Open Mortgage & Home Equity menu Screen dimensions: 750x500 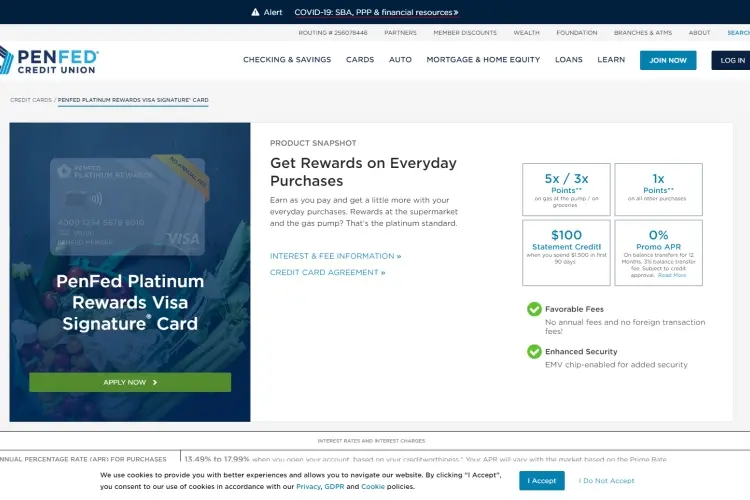point(483,60)
